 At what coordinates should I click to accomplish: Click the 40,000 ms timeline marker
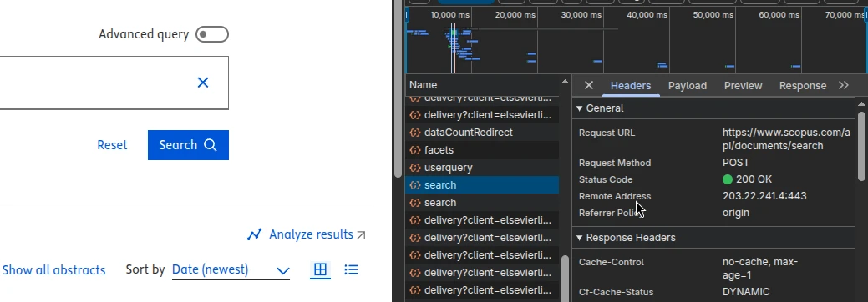647,15
